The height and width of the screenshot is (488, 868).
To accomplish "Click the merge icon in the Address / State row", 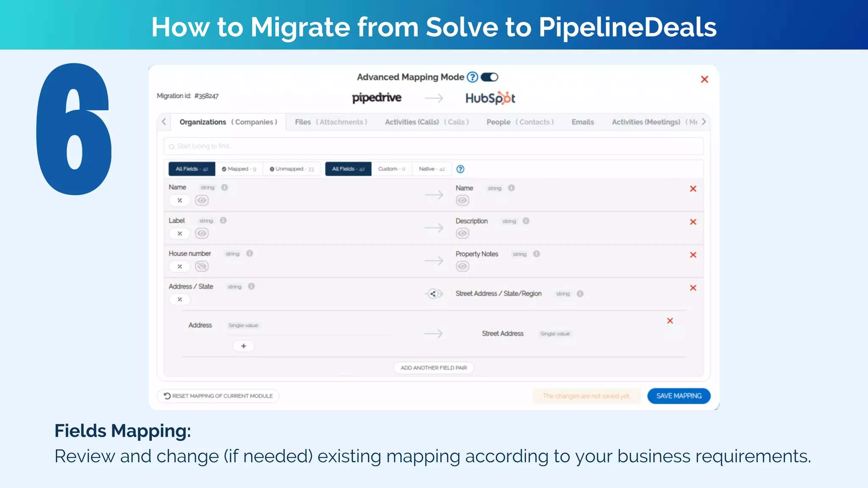I will [x=433, y=294].
